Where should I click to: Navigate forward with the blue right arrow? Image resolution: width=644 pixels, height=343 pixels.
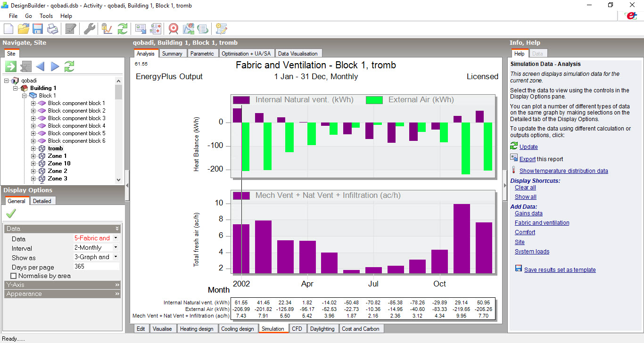tap(55, 66)
